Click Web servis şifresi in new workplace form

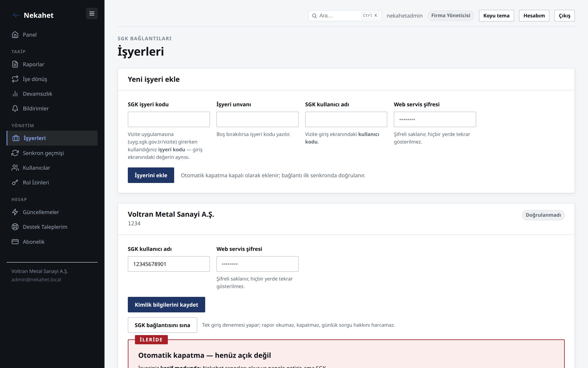pyautogui.click(x=435, y=119)
